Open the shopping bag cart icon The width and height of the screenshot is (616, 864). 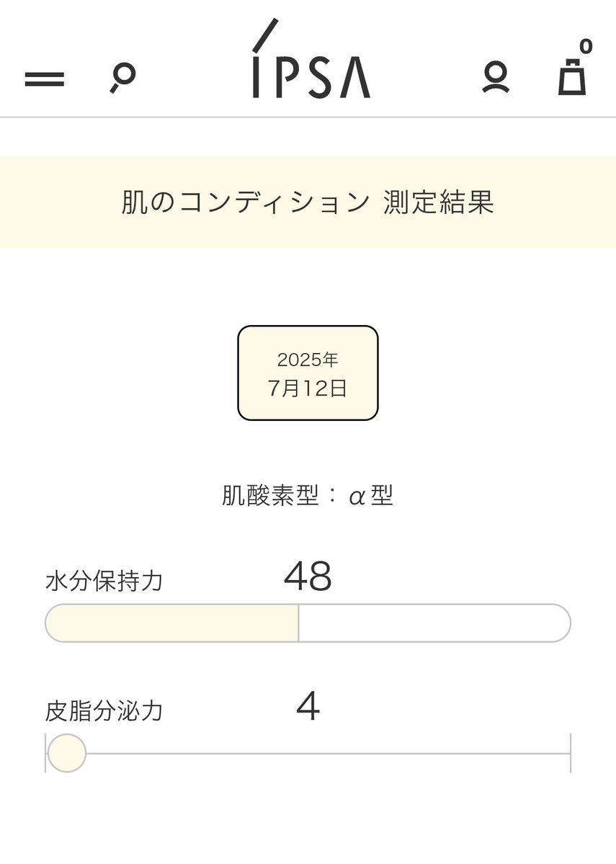pos(573,76)
